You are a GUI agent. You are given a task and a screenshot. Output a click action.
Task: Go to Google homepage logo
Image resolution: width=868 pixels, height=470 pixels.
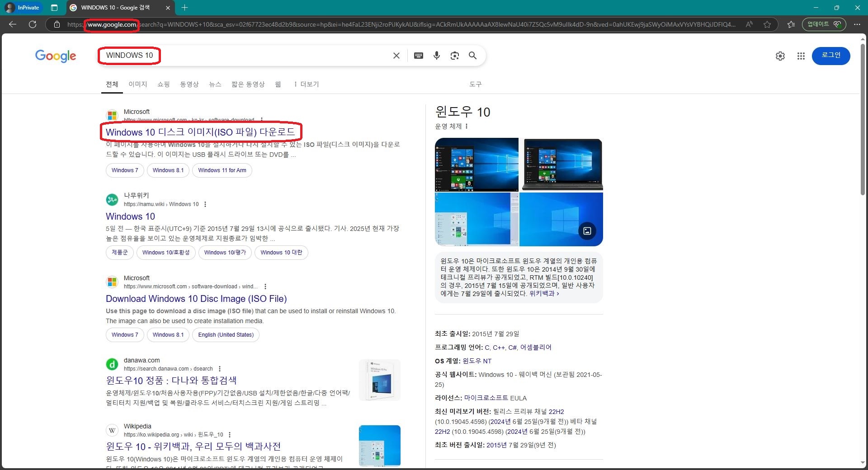[x=56, y=56]
